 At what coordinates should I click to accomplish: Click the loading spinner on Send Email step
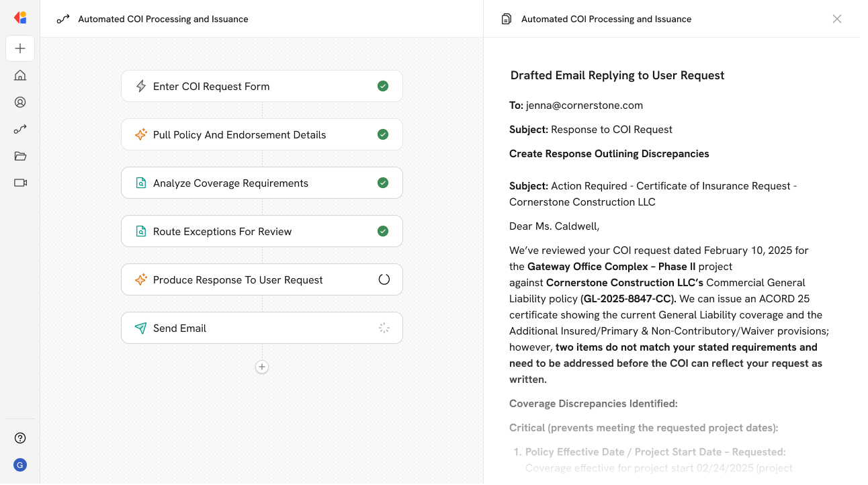[x=384, y=328]
